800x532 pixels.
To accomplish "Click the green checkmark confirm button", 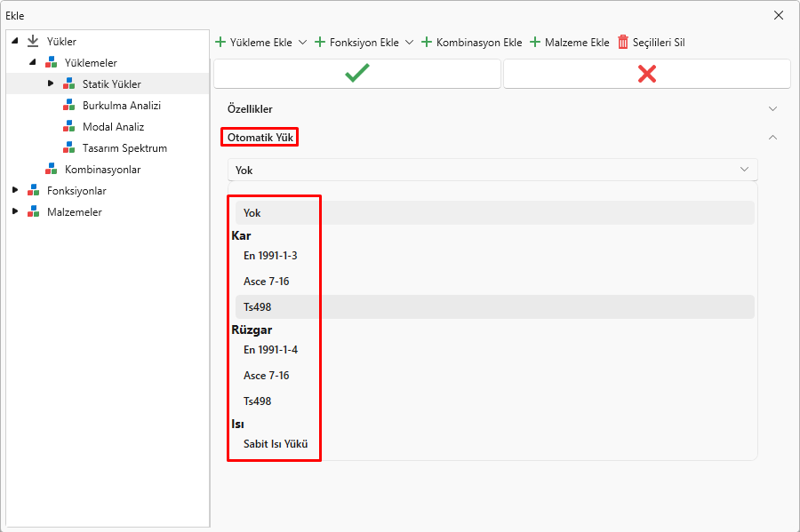I will point(356,75).
